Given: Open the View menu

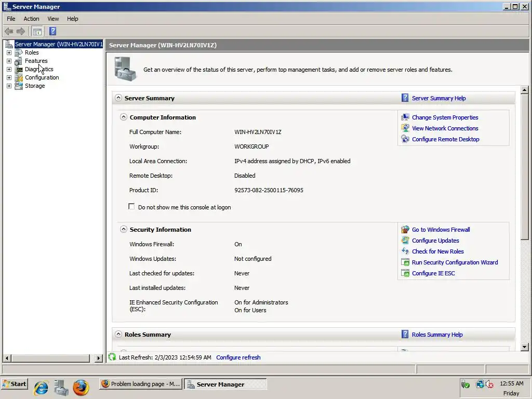Looking at the screenshot, I should (53, 19).
